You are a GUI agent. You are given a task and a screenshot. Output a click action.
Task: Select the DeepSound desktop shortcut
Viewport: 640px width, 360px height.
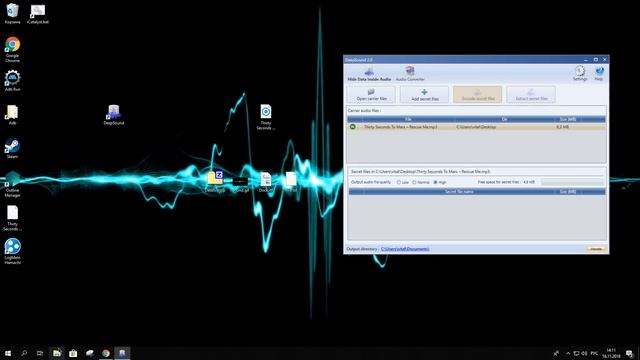(x=113, y=115)
